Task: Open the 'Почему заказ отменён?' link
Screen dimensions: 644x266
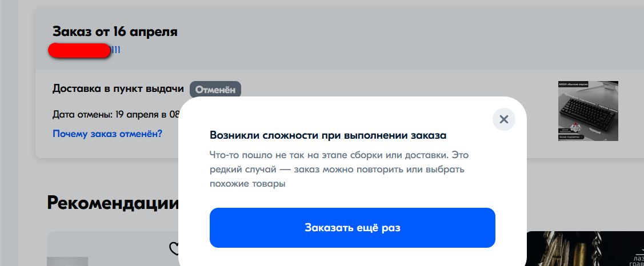Action: coord(107,134)
